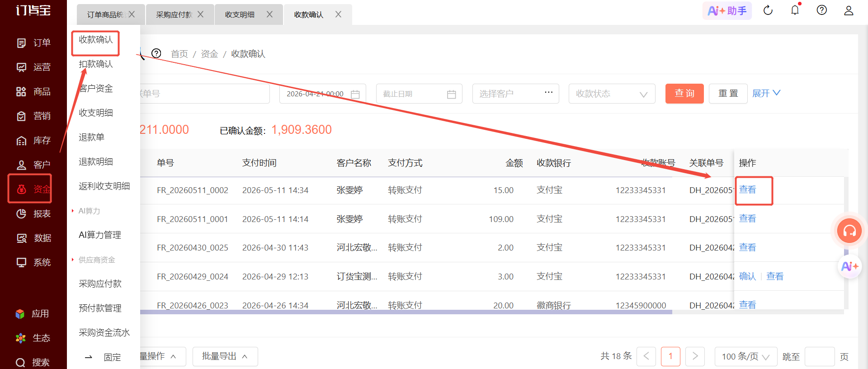868x369 pixels.
Task: Open the user profile icon
Action: 849,10
